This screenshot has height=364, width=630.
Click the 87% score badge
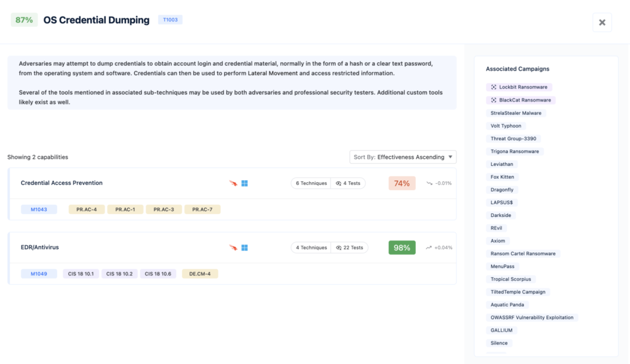coord(24,20)
